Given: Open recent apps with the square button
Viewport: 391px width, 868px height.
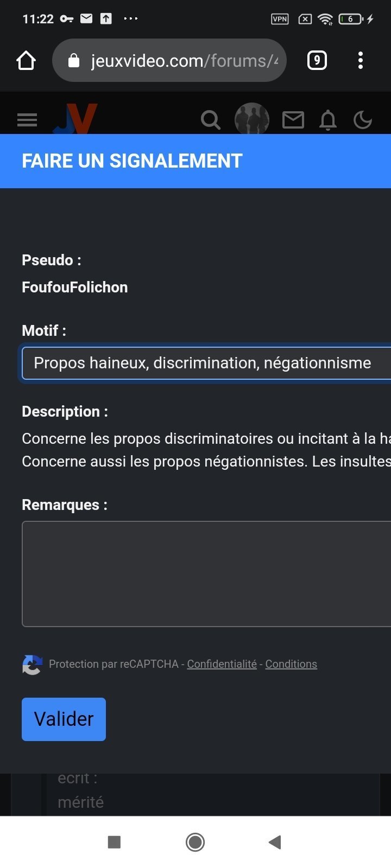Looking at the screenshot, I should (x=114, y=842).
